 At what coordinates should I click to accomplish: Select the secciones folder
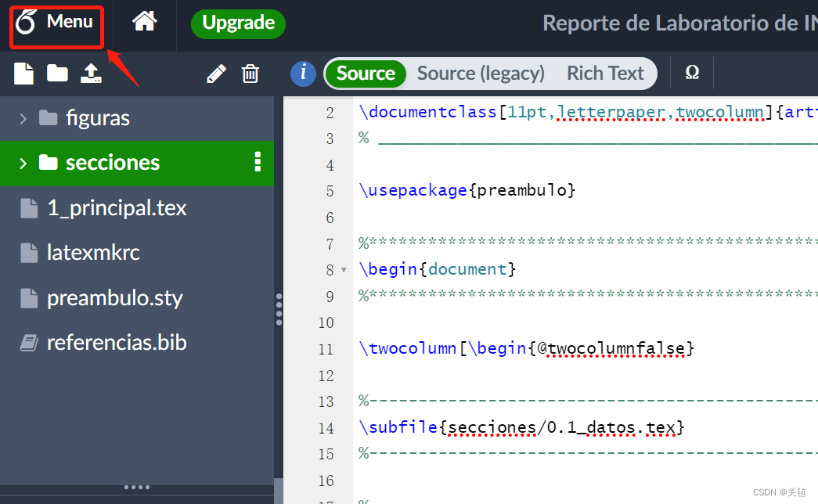coord(137,164)
